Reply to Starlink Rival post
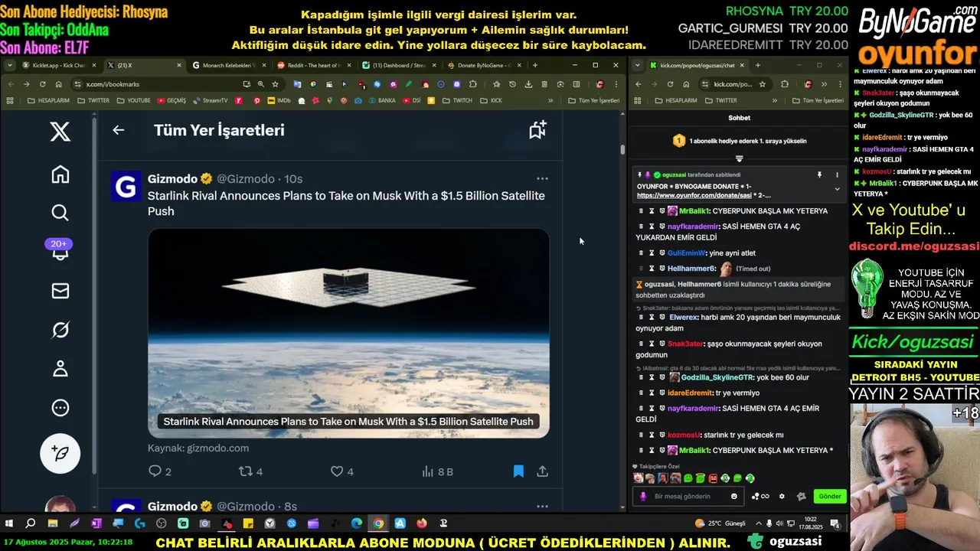980x551 pixels. coord(159,471)
